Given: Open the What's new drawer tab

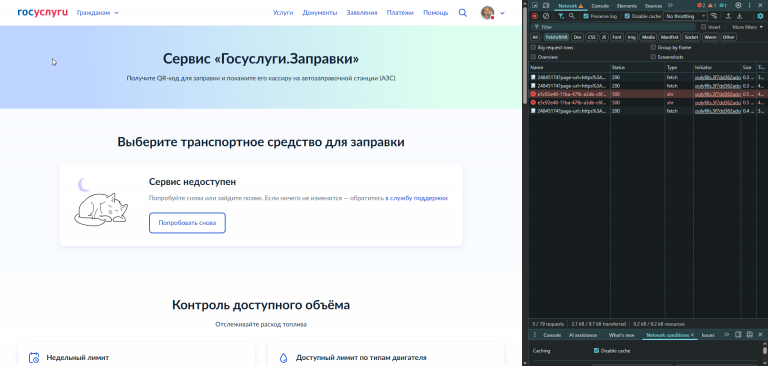Looking at the screenshot, I should tap(622, 335).
